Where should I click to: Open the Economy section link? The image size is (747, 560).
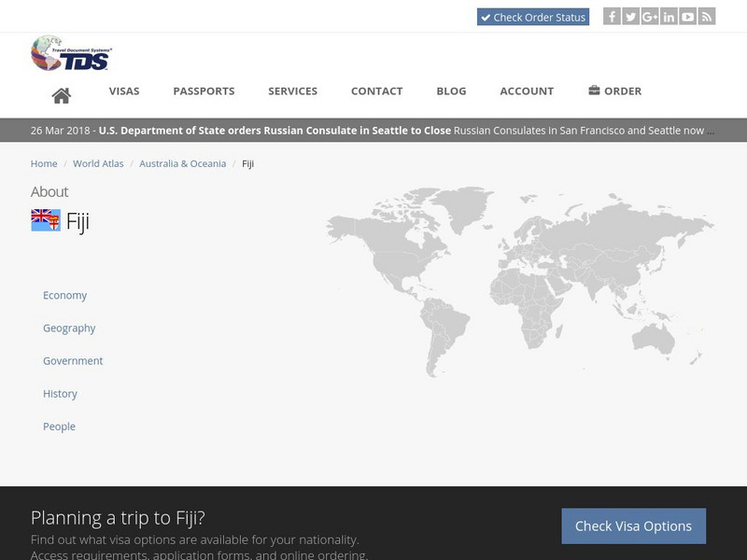[x=64, y=295]
